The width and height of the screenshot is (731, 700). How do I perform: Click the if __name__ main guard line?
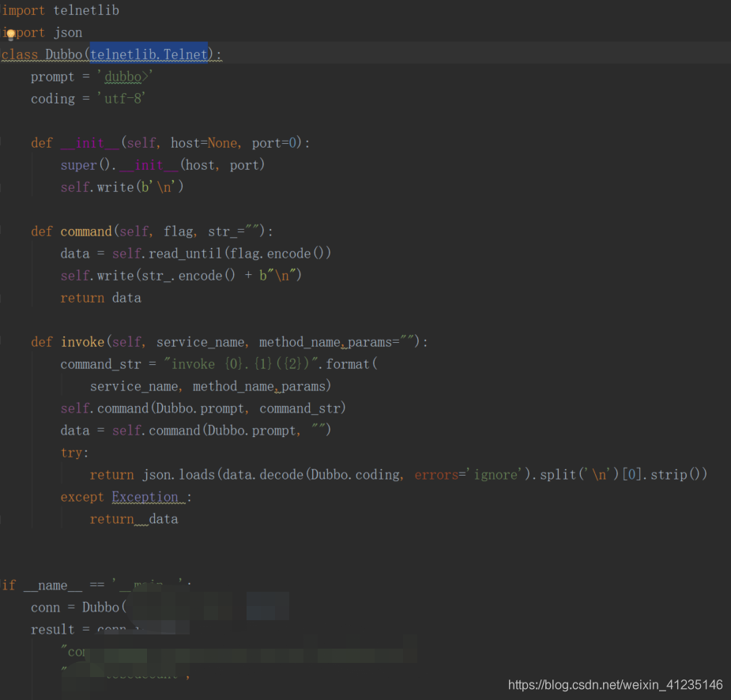click(x=63, y=585)
